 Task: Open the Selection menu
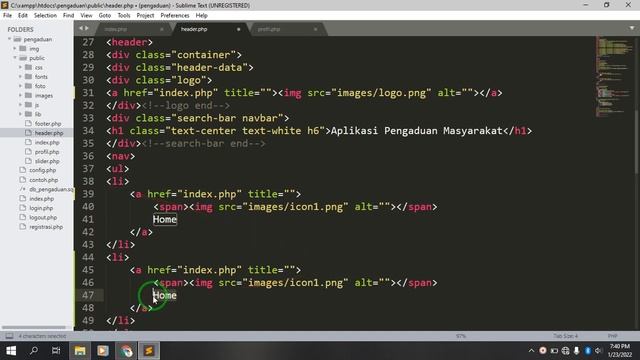tap(45, 16)
